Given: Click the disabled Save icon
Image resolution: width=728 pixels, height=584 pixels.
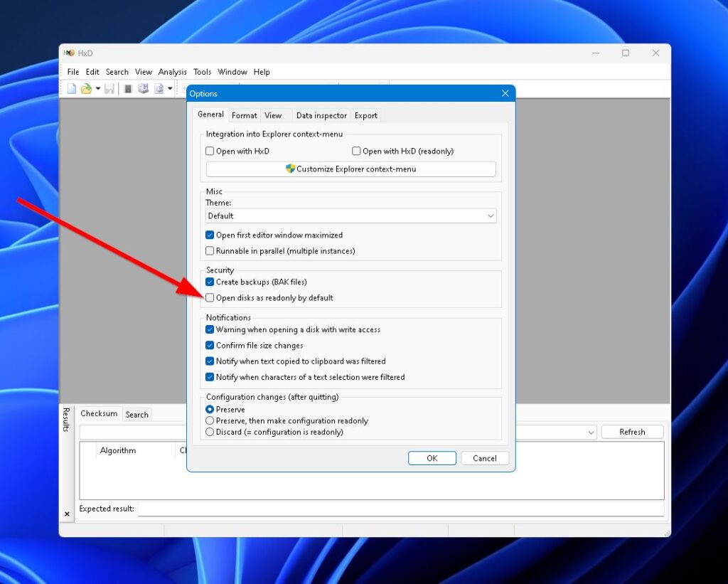Looking at the screenshot, I should coord(109,88).
